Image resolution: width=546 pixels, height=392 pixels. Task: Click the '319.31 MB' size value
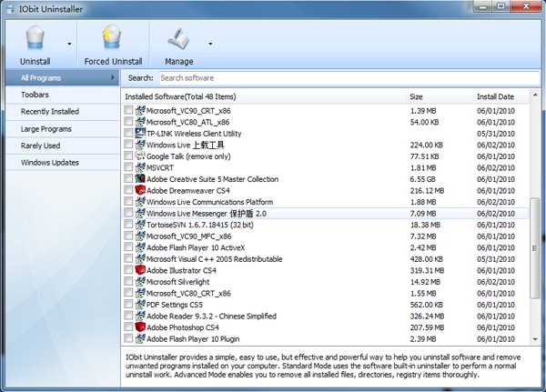427,270
